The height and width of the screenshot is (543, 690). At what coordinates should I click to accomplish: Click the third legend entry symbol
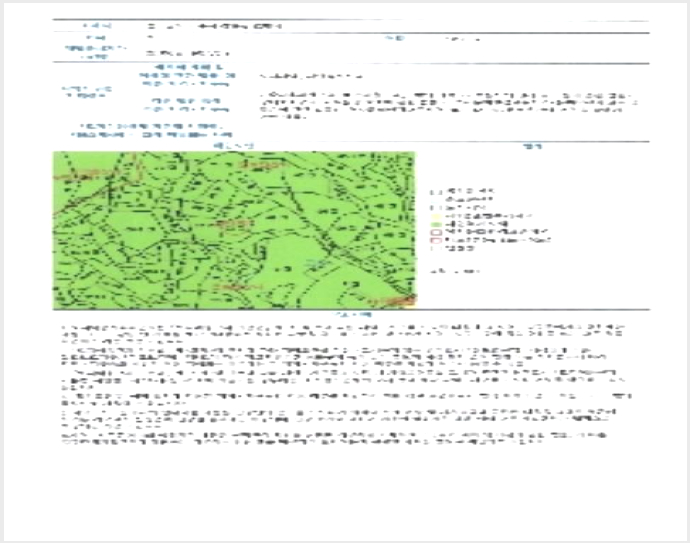[x=436, y=208]
